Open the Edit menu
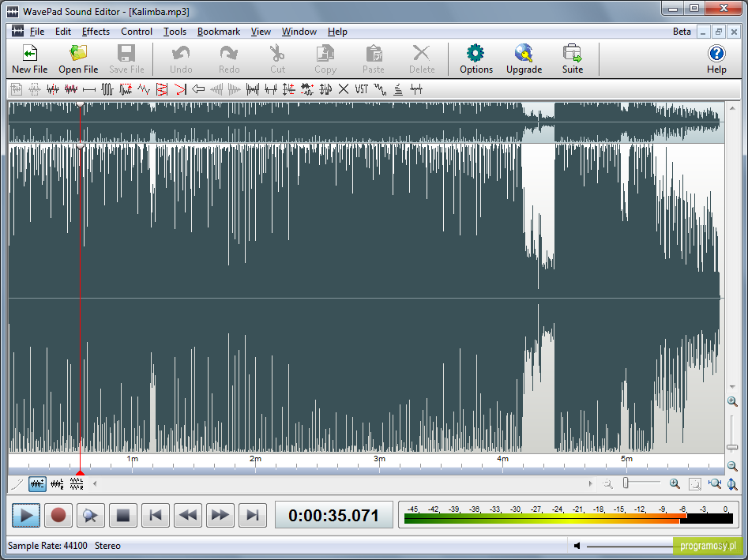 tap(63, 32)
